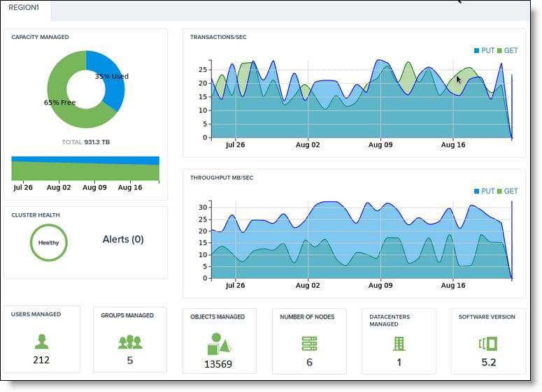The width and height of the screenshot is (542, 392).
Task: Click the OBJECTS MANAGED label
Action: pos(217,317)
